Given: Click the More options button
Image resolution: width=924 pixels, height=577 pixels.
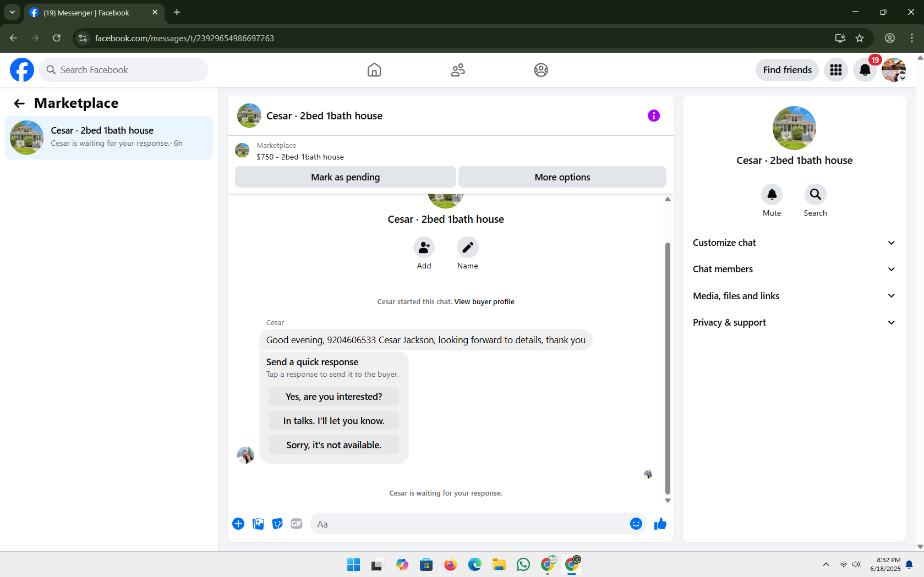Looking at the screenshot, I should coord(562,177).
